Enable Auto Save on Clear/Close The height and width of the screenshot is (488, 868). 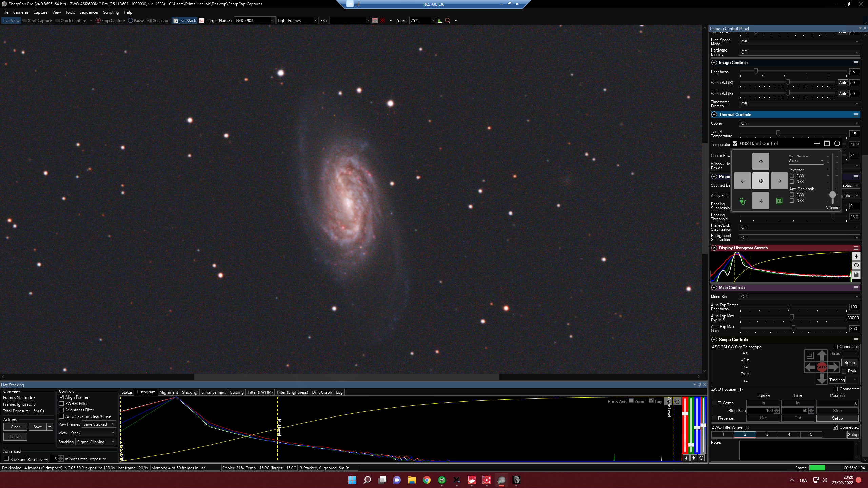61,416
